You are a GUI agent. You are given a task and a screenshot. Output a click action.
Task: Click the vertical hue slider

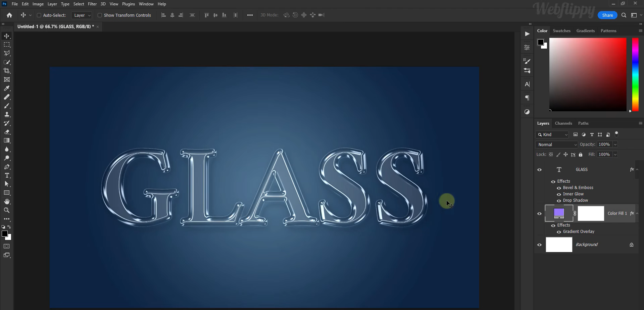tap(635, 74)
